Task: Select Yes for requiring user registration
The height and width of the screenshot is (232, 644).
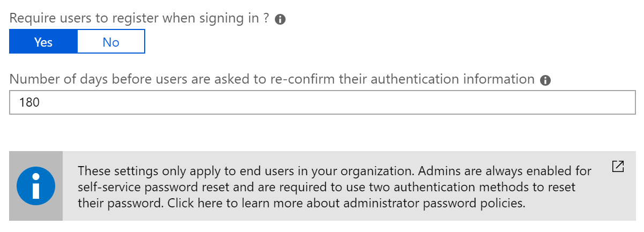Action: 43,42
